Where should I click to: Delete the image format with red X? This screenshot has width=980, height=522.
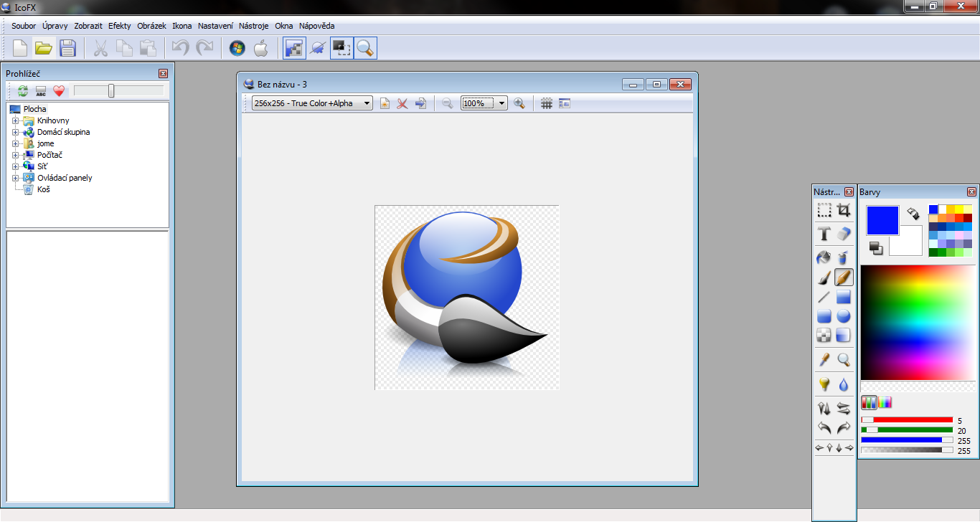coord(402,103)
